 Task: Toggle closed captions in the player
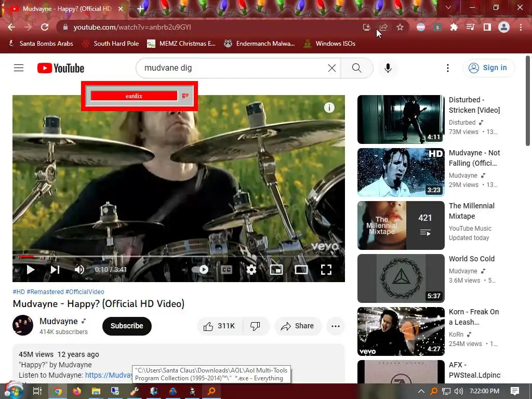point(227,270)
